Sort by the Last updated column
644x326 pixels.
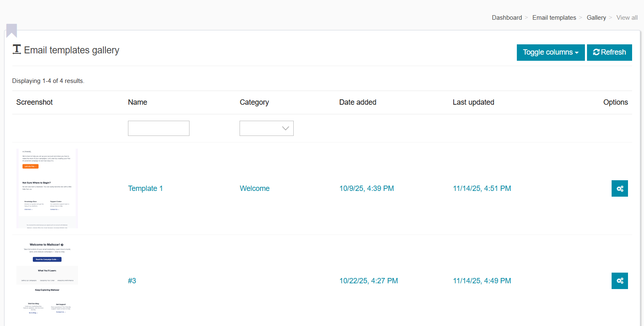click(473, 102)
